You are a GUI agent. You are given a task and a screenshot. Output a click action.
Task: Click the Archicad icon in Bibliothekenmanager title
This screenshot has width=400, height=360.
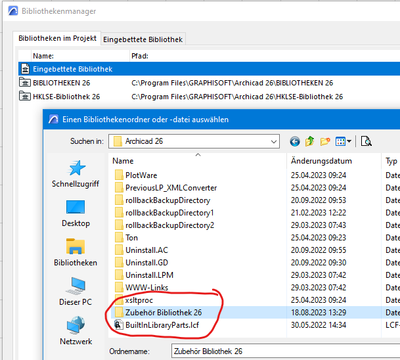coord(13,11)
